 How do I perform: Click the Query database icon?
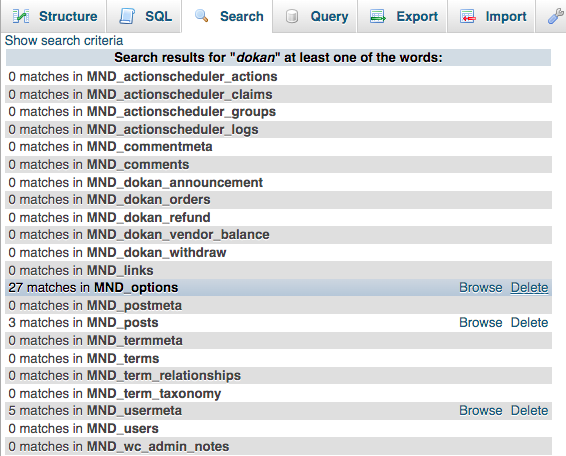click(292, 16)
